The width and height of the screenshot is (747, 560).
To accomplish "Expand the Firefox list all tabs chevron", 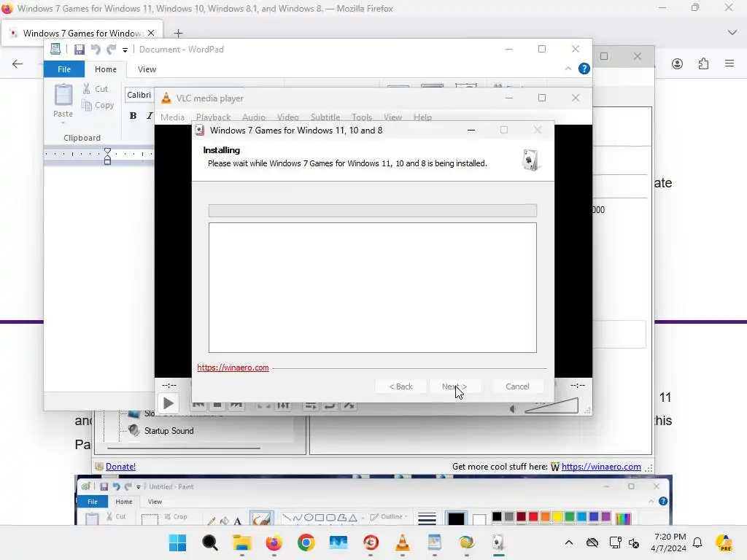I will [732, 32].
